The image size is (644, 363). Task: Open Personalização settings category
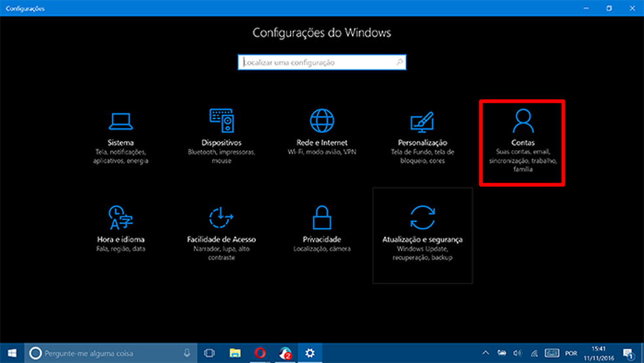pos(422,138)
